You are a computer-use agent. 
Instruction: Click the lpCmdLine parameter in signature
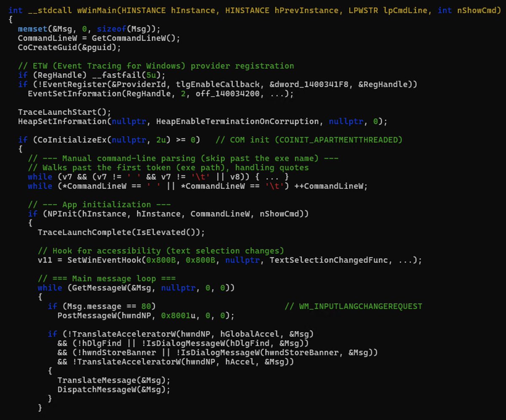pyautogui.click(x=404, y=11)
